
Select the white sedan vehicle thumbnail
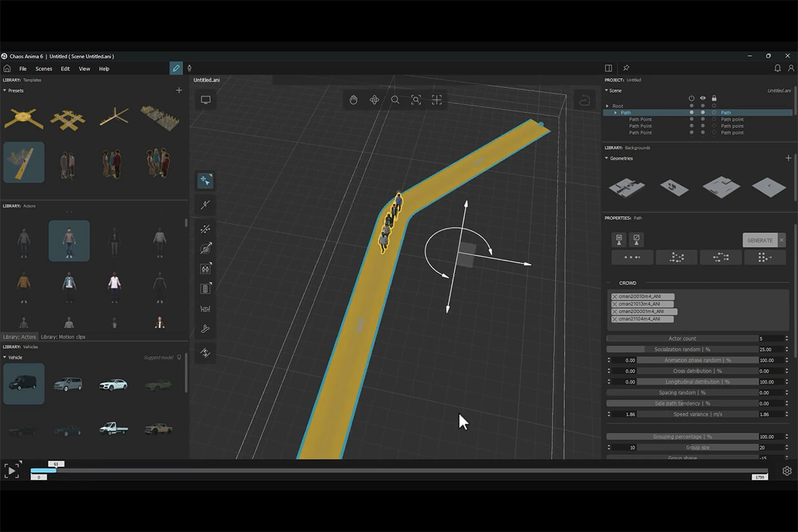click(114, 384)
